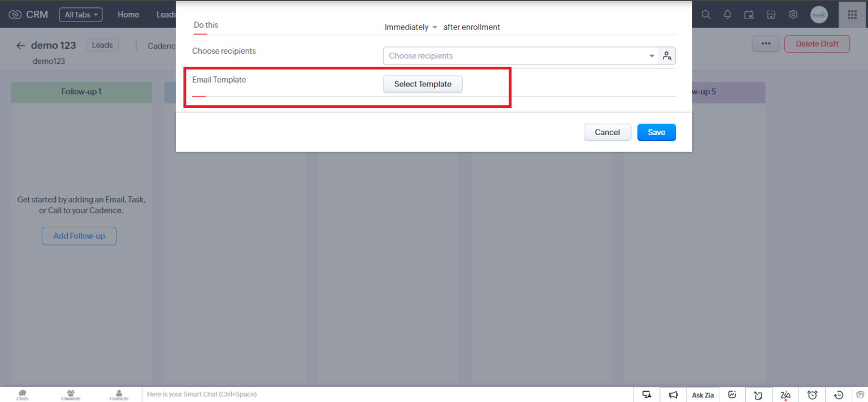Open the megaphone announcements icon

[x=673, y=395]
